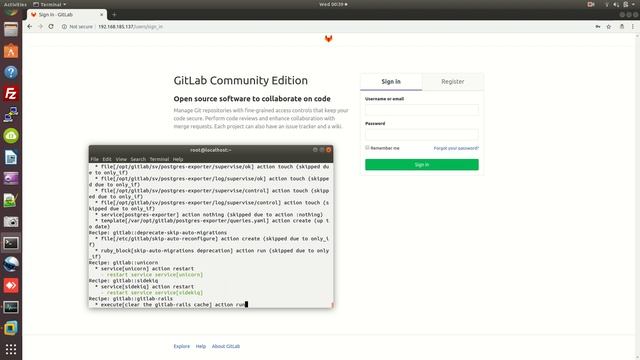Screen dimensions: 640x360
Task: Switch to the Sign in tab
Action: (391, 82)
